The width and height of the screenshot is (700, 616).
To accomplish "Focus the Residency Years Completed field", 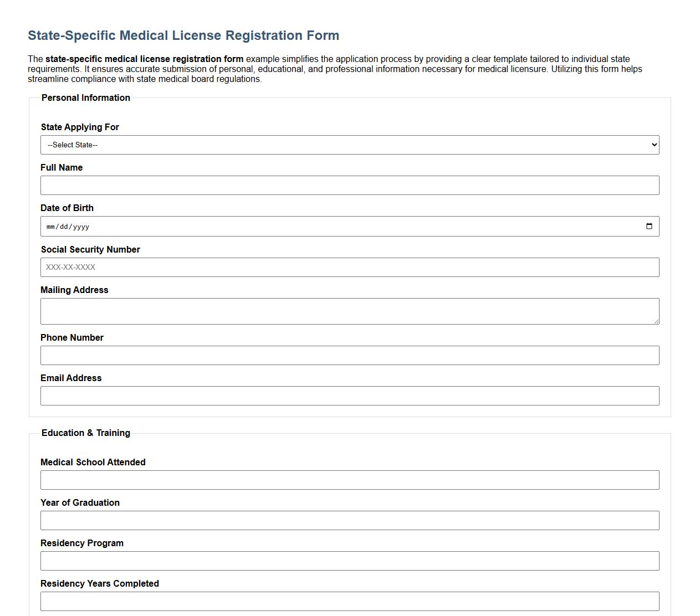I will click(x=349, y=600).
